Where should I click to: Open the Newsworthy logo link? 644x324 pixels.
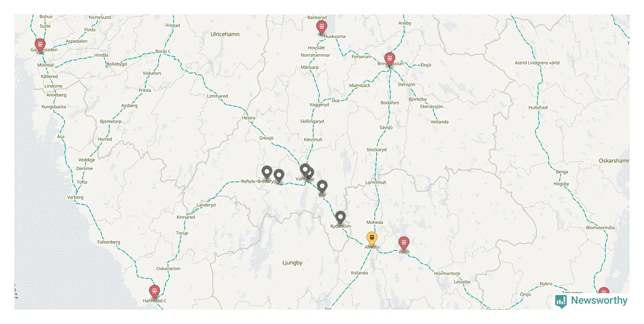coord(591,301)
